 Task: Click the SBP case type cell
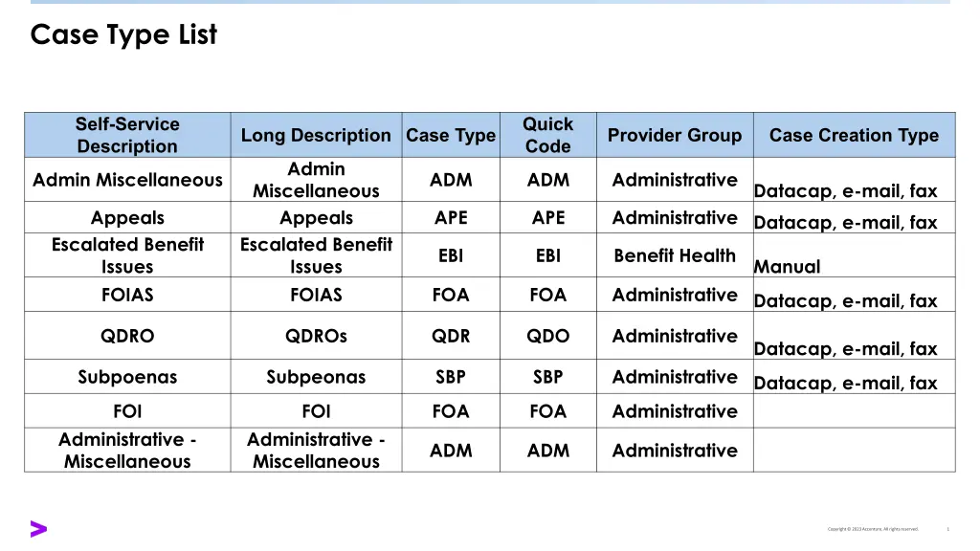(451, 377)
